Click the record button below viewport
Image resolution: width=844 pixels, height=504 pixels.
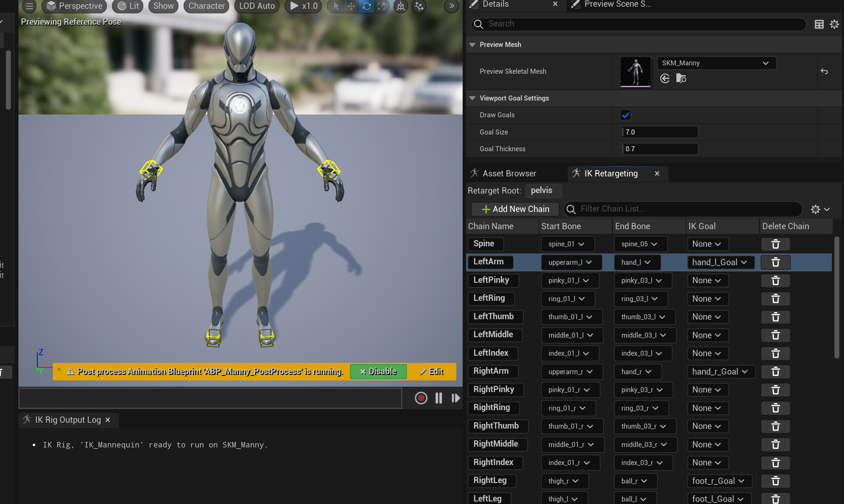(421, 398)
